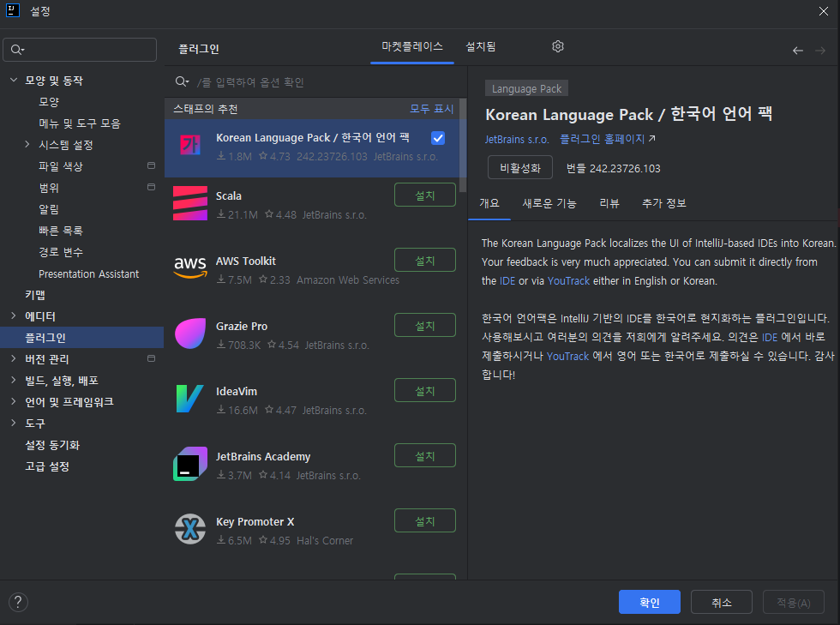Screen dimensions: 840x625
Task: Go back with the left arrow
Action: click(x=798, y=51)
